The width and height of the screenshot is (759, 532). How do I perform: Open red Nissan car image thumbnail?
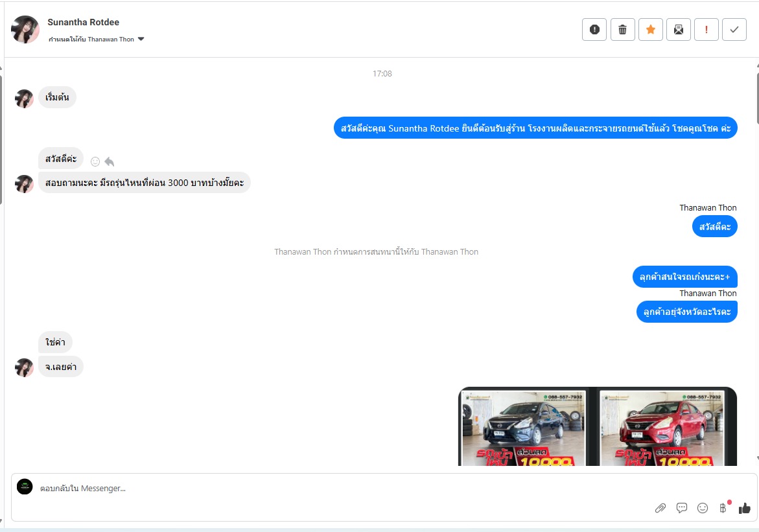click(662, 428)
